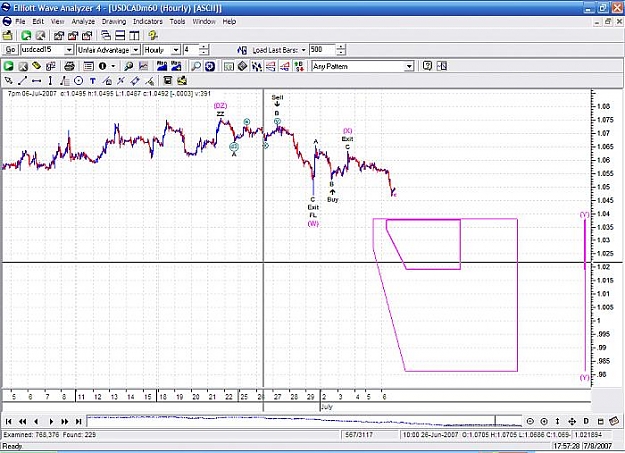Click the speech bubble question icon

coord(427,66)
